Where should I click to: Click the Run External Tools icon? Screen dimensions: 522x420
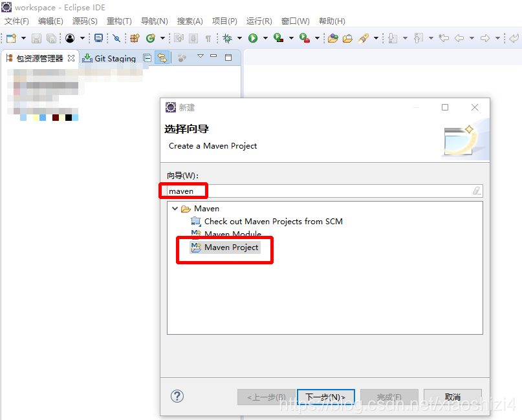(305, 38)
